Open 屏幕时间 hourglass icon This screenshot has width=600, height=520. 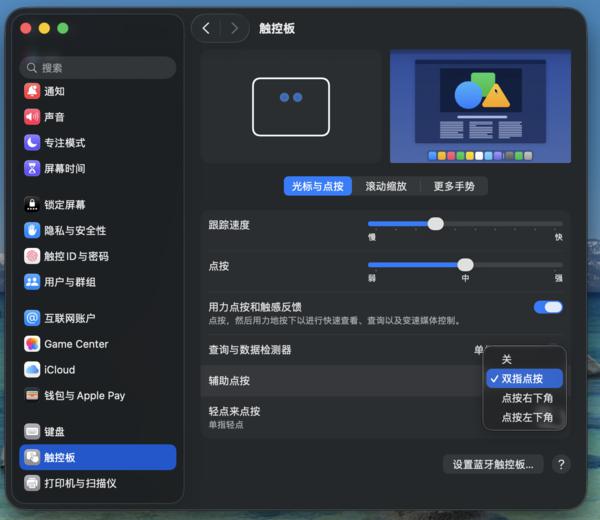tap(32, 169)
